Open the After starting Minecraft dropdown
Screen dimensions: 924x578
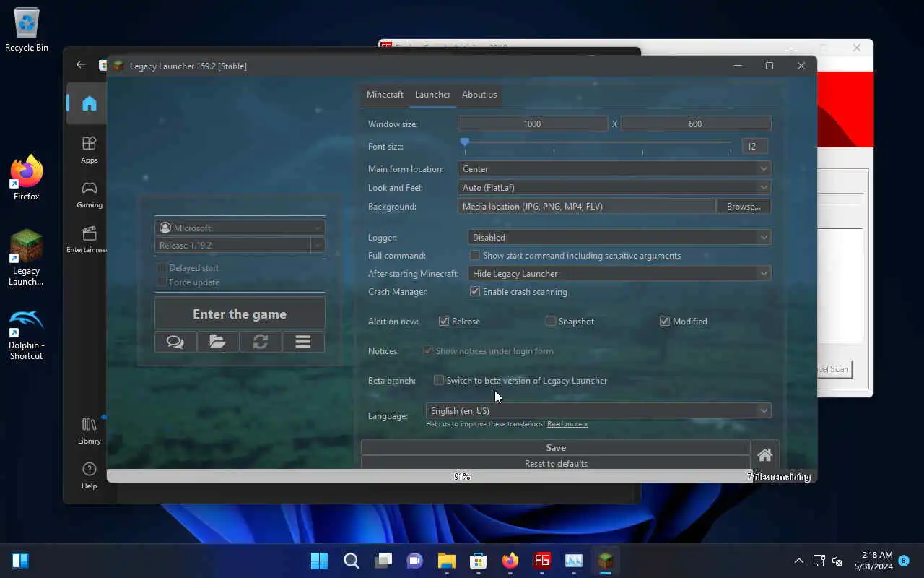pyautogui.click(x=619, y=273)
